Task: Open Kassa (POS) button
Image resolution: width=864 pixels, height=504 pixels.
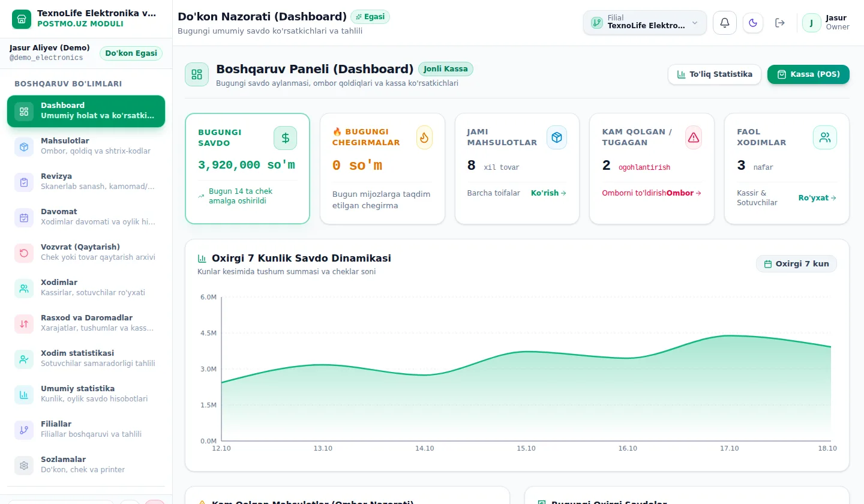Action: point(808,74)
